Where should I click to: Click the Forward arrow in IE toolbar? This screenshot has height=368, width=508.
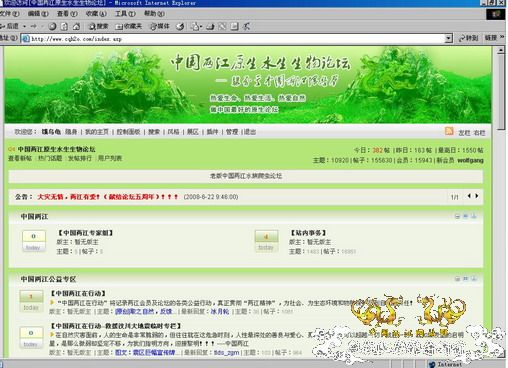point(33,26)
